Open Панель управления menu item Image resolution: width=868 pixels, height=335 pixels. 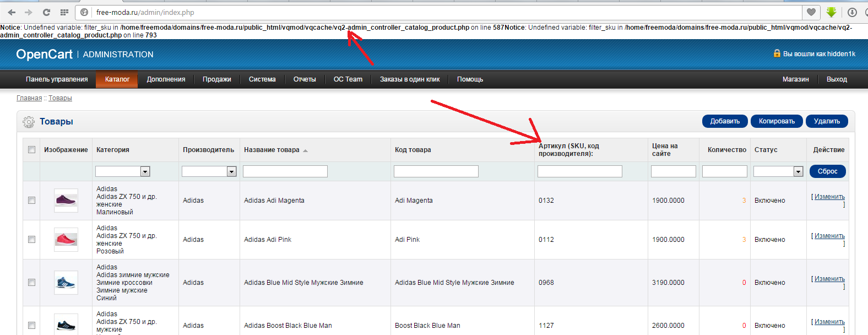click(x=57, y=79)
